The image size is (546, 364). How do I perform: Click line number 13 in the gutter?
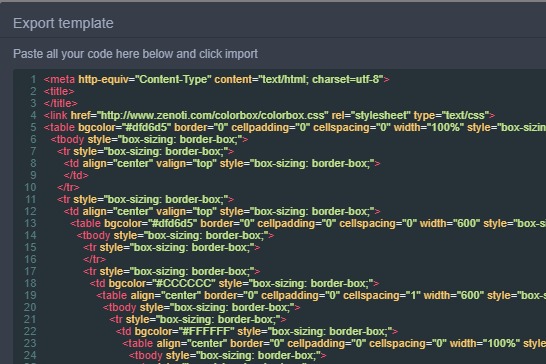pyautogui.click(x=30, y=223)
